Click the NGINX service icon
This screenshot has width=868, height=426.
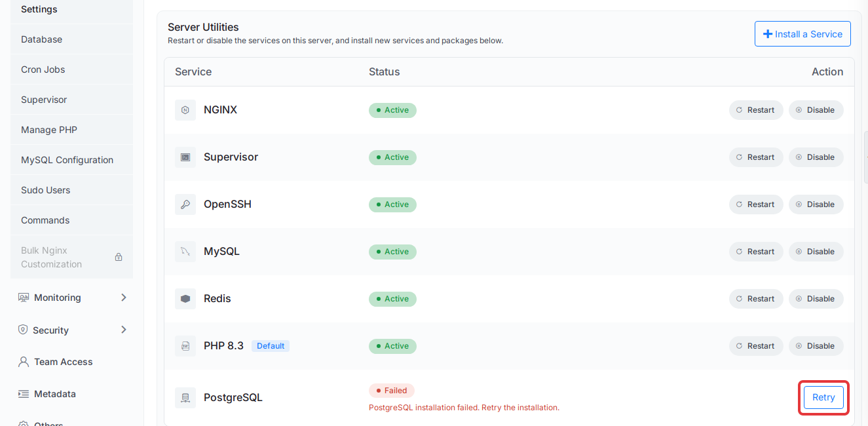185,110
